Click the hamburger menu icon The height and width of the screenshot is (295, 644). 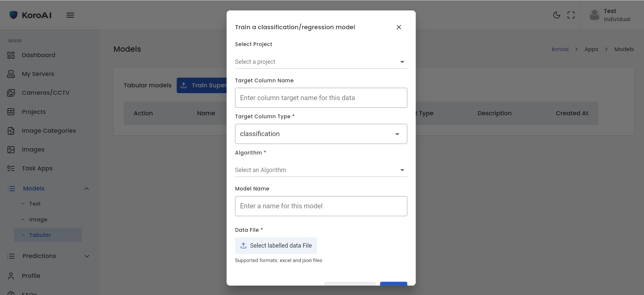coord(70,15)
